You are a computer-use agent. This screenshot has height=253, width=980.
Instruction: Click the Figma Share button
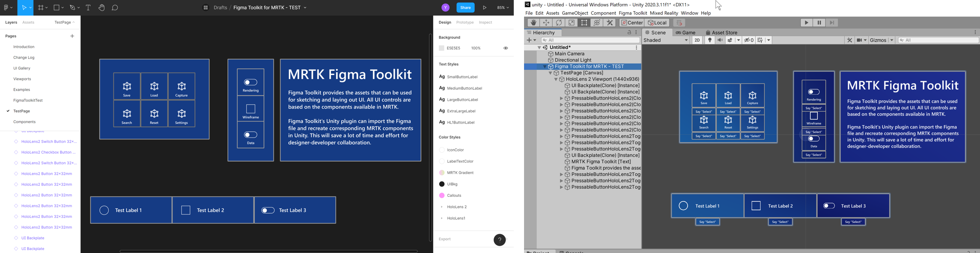tap(465, 8)
